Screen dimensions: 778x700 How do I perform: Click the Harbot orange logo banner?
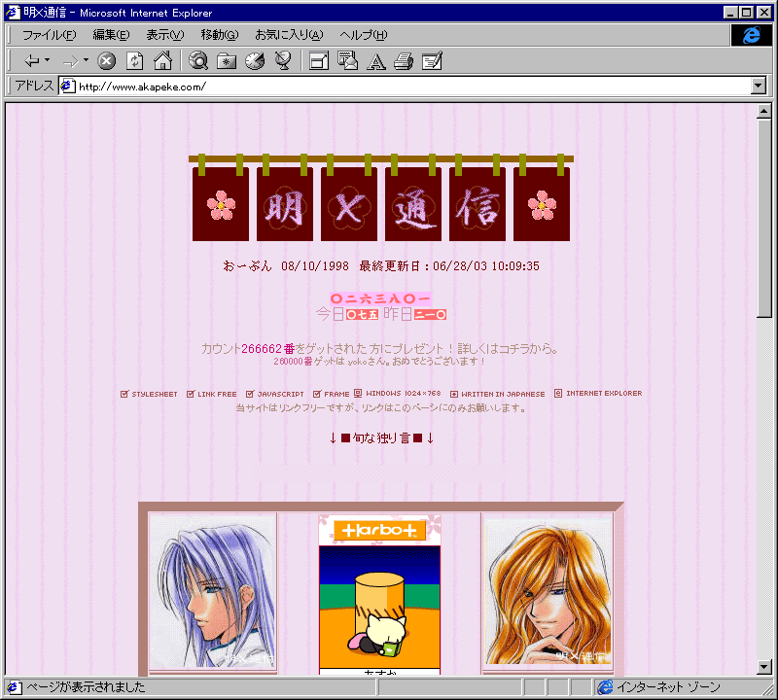[x=380, y=530]
